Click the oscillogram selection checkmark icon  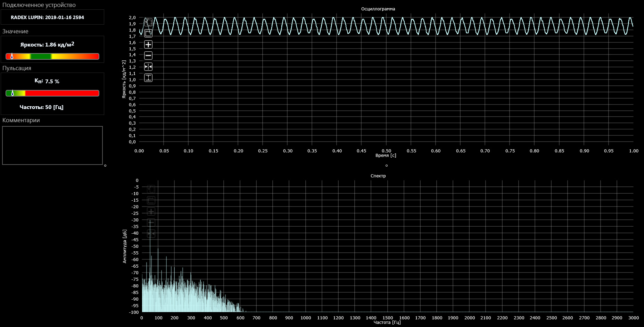pyautogui.click(x=148, y=22)
